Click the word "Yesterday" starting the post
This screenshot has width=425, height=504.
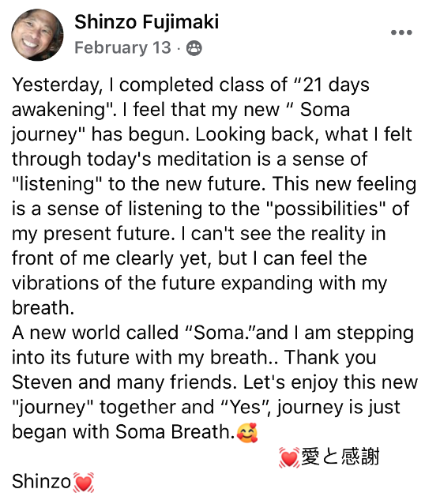[55, 85]
